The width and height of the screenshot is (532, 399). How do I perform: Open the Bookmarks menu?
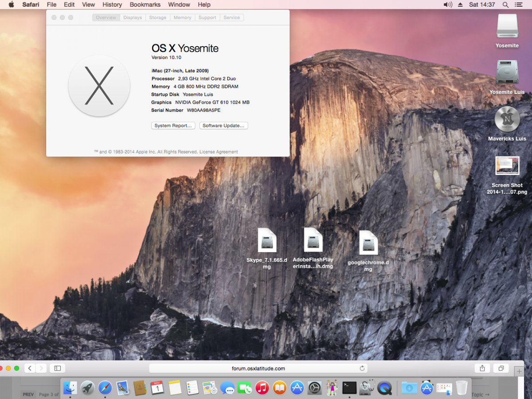pos(145,4)
